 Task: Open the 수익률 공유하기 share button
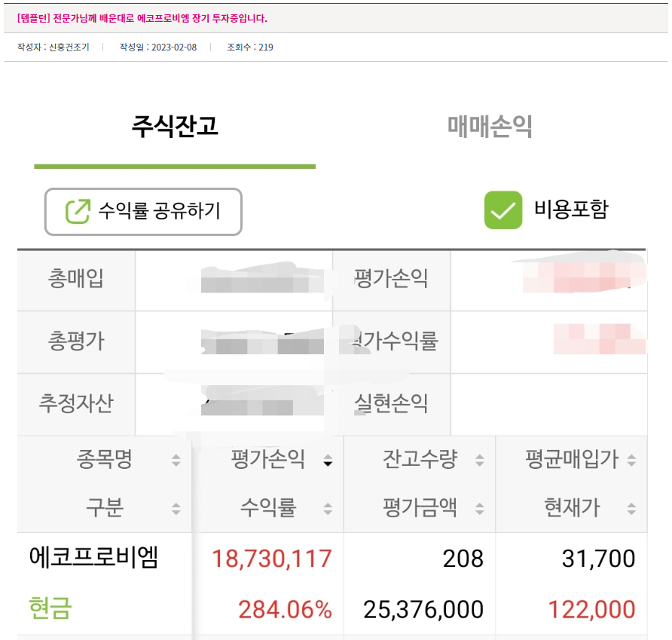143,212
